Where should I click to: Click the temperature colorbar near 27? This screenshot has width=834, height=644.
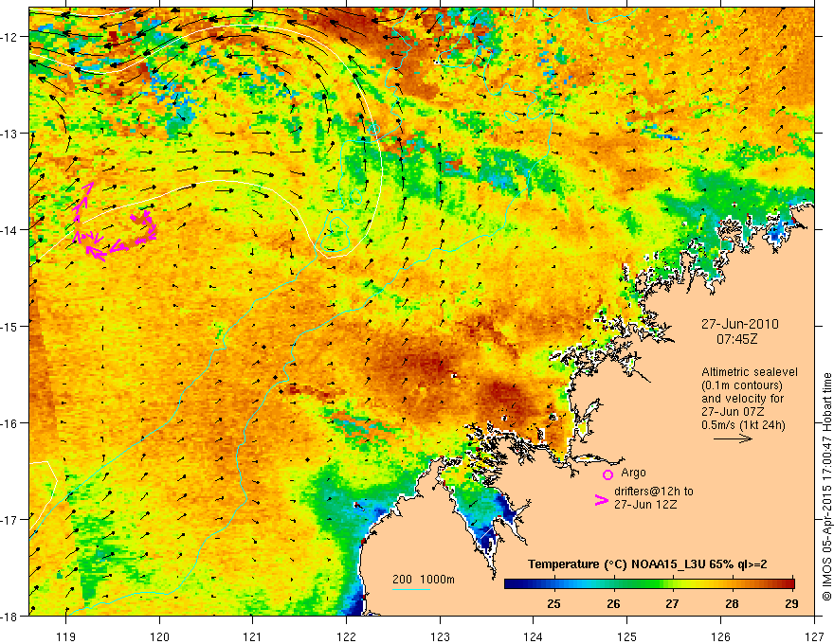(x=672, y=584)
